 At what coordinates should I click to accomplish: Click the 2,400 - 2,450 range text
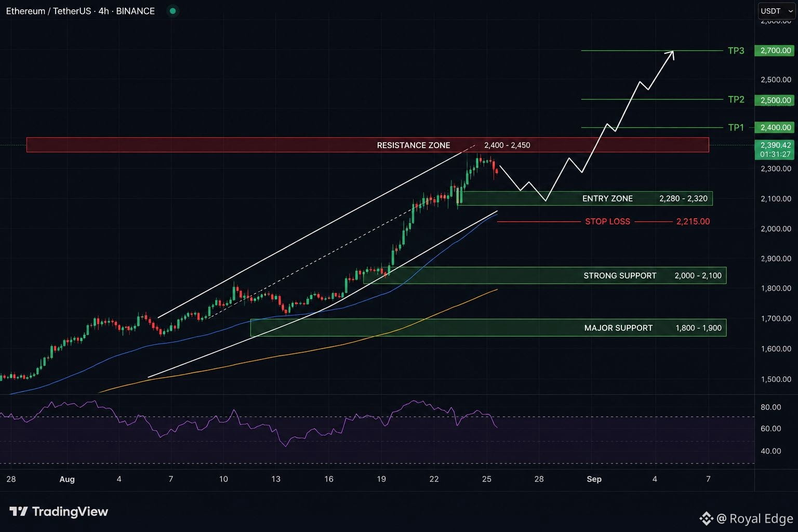pos(507,145)
